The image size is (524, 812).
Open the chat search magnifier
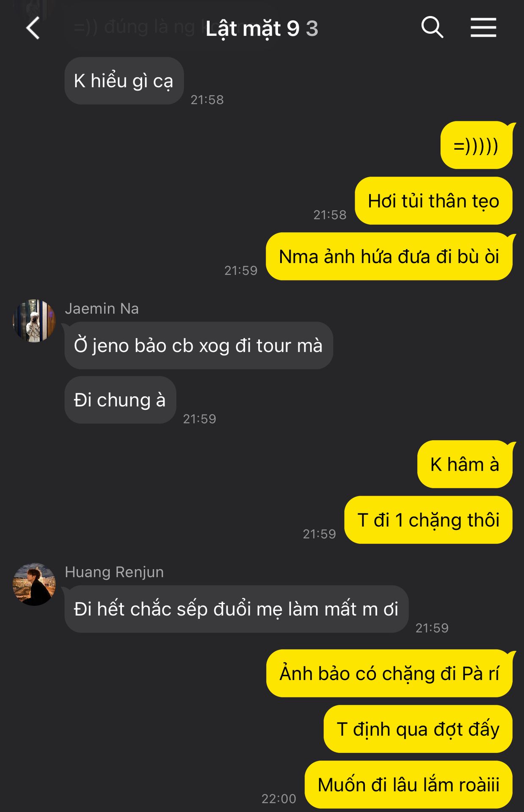point(432,27)
